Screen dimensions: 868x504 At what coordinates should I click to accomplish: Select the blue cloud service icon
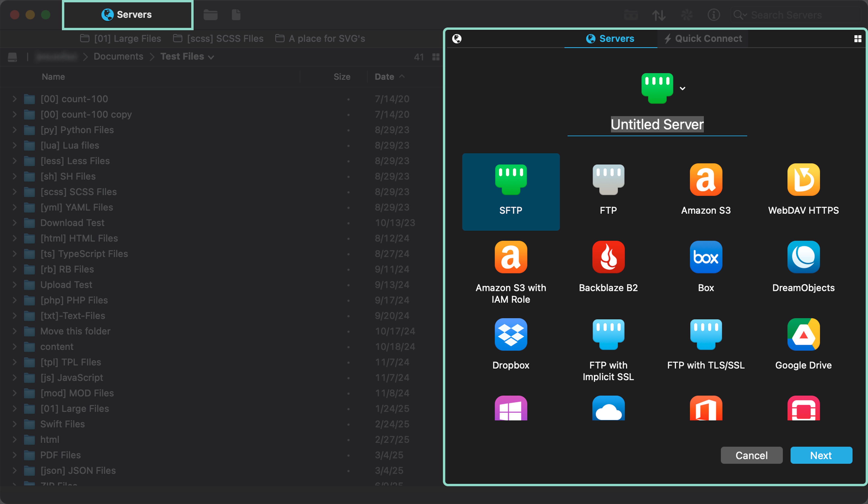(x=608, y=408)
